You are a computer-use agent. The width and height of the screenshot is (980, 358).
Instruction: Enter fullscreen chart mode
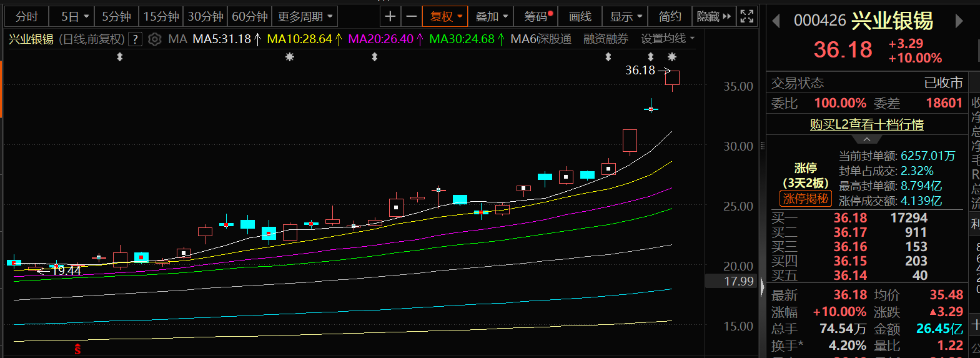(x=746, y=16)
